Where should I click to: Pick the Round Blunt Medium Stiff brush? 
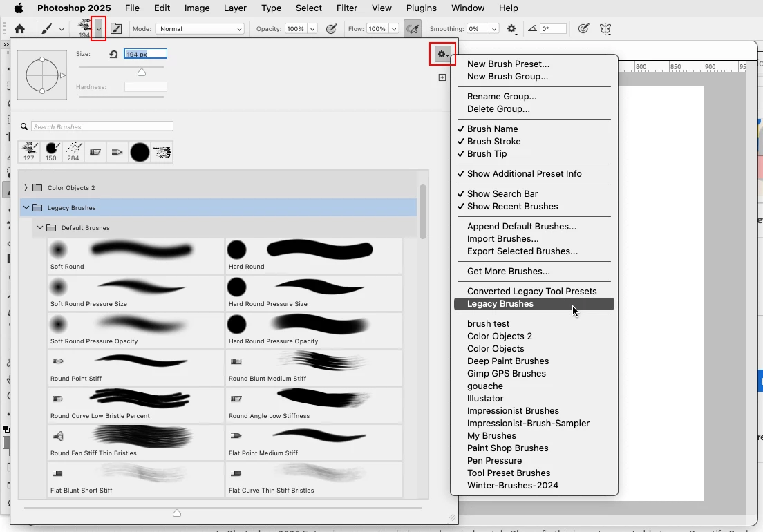(314, 368)
